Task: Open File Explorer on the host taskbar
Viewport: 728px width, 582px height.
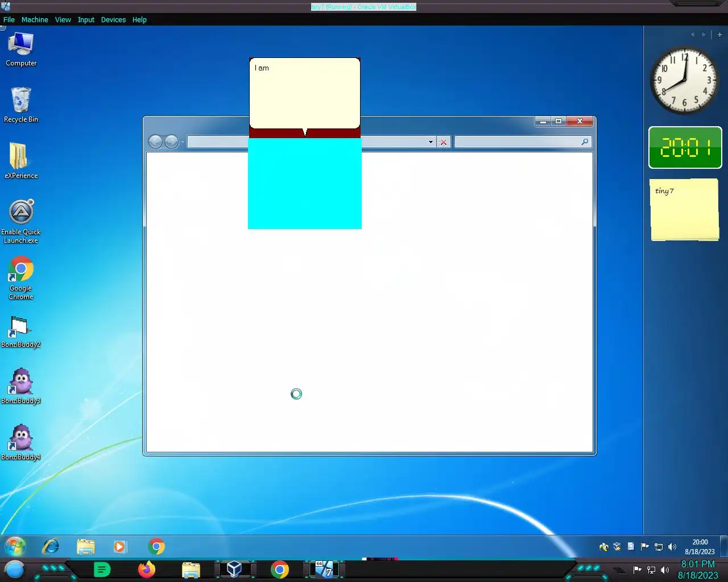Action: (191, 569)
